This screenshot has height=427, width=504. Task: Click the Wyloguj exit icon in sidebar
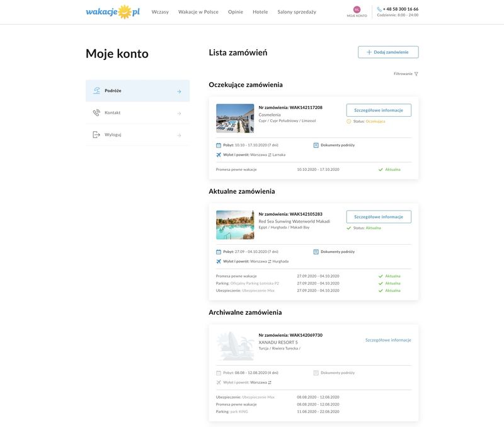point(96,135)
